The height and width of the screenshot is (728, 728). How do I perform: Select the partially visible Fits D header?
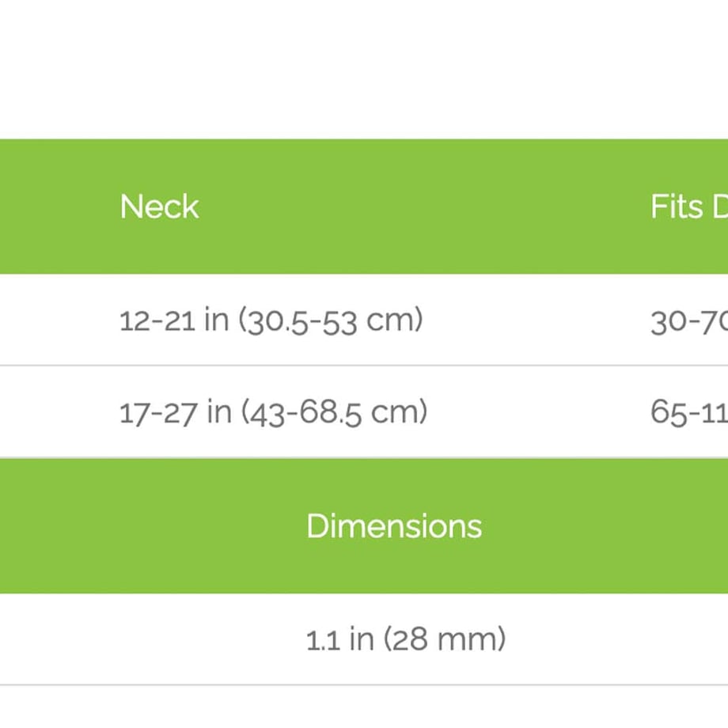click(x=689, y=207)
